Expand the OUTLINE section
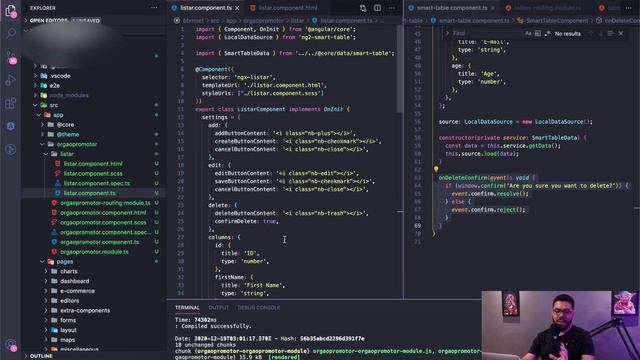640x360 pixels. point(41,356)
